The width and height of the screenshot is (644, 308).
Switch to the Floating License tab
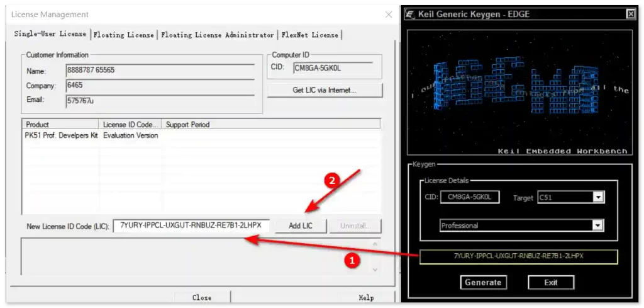125,35
